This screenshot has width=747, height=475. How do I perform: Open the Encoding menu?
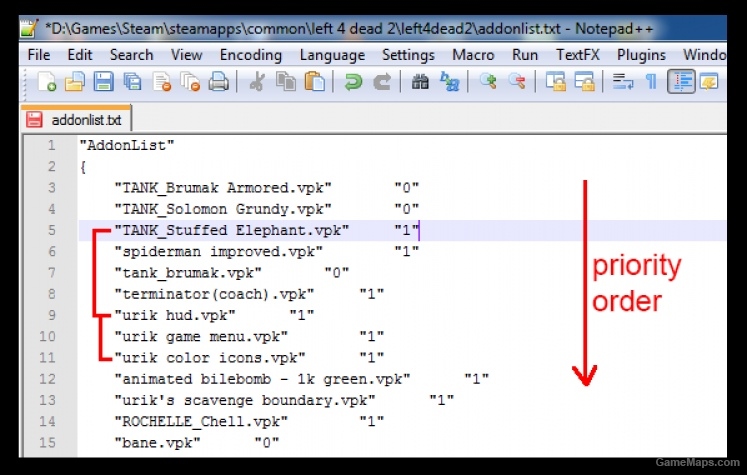click(251, 55)
